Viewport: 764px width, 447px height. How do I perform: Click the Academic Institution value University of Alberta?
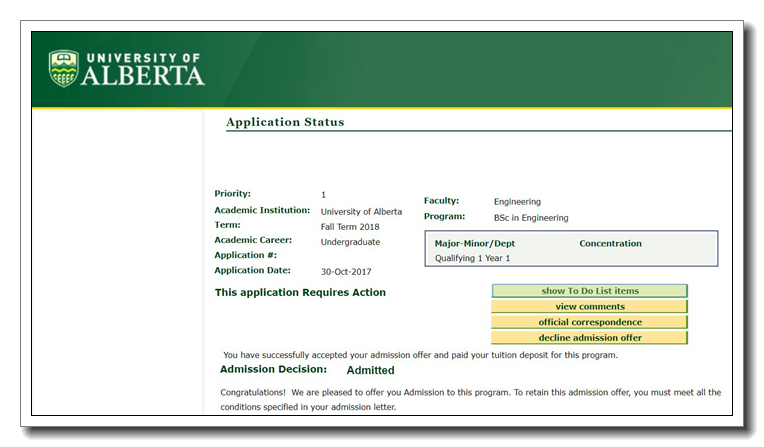tap(361, 212)
